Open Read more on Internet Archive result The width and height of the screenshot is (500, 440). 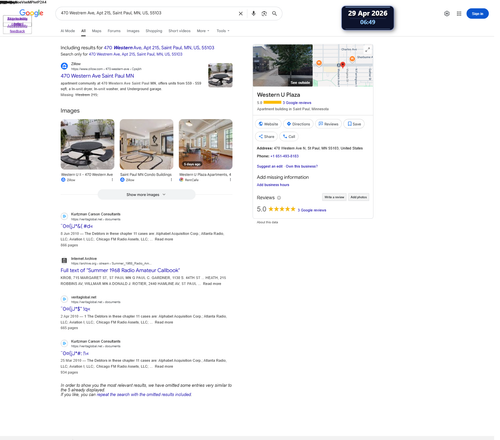[x=212, y=284]
